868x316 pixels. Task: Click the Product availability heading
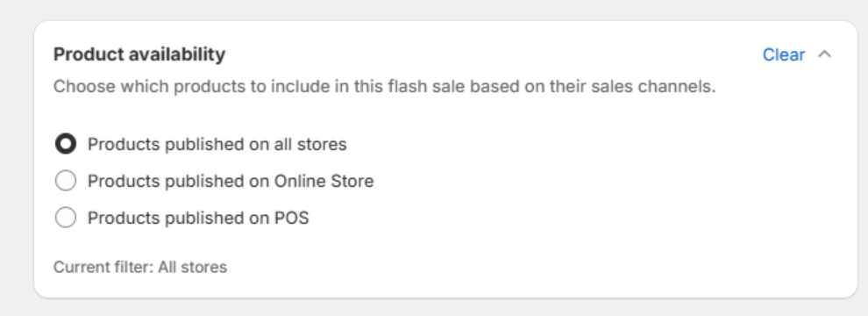pos(139,54)
